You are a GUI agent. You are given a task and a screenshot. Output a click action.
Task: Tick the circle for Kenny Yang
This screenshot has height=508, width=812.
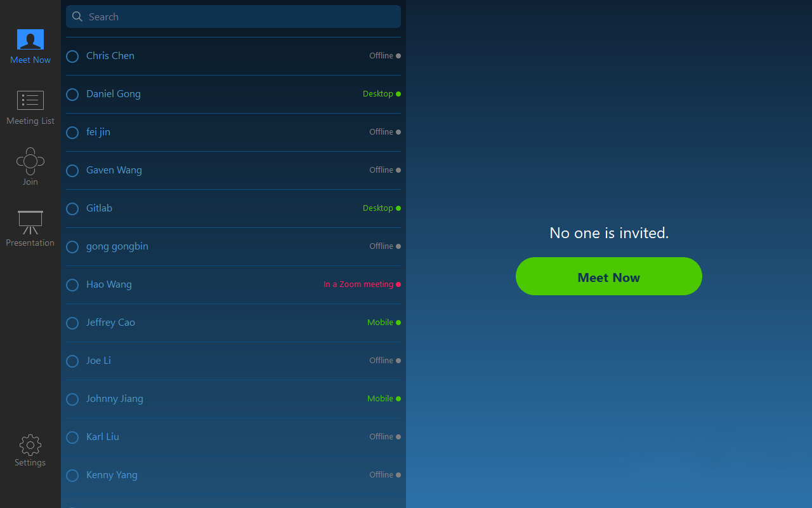pos(72,476)
